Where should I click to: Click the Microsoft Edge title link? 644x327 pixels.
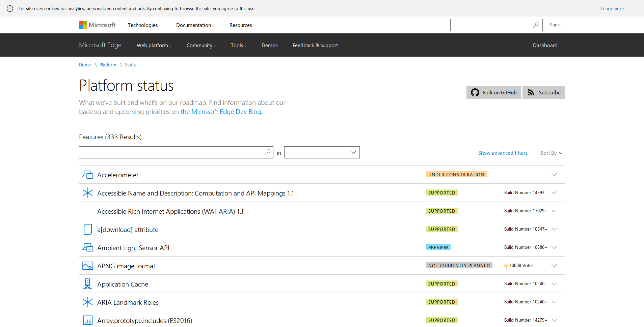click(100, 45)
